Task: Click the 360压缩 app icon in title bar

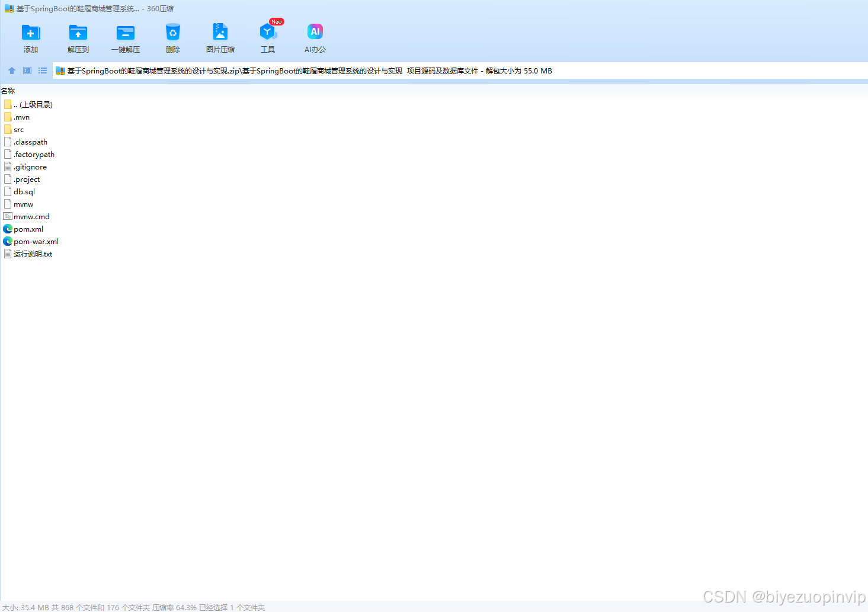Action: coord(9,9)
